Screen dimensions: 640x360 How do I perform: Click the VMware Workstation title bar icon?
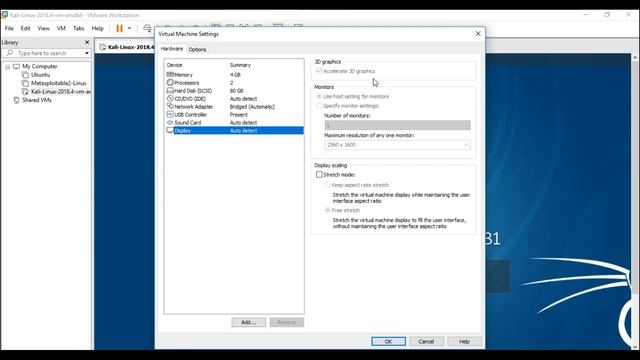point(5,15)
